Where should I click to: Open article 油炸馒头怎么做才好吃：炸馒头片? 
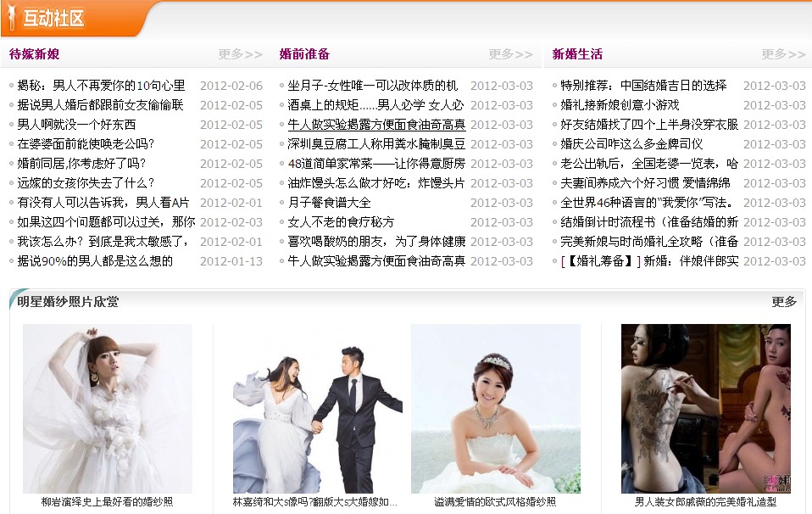(x=376, y=183)
